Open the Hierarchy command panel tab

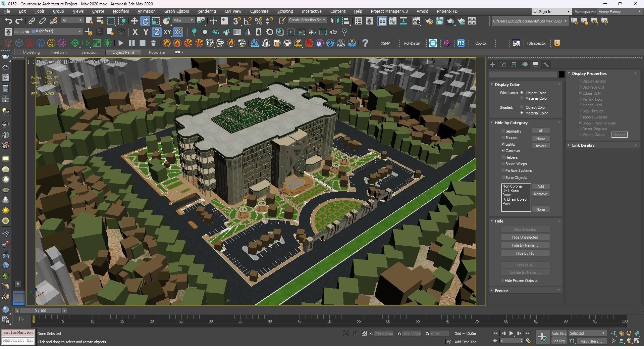click(514, 64)
